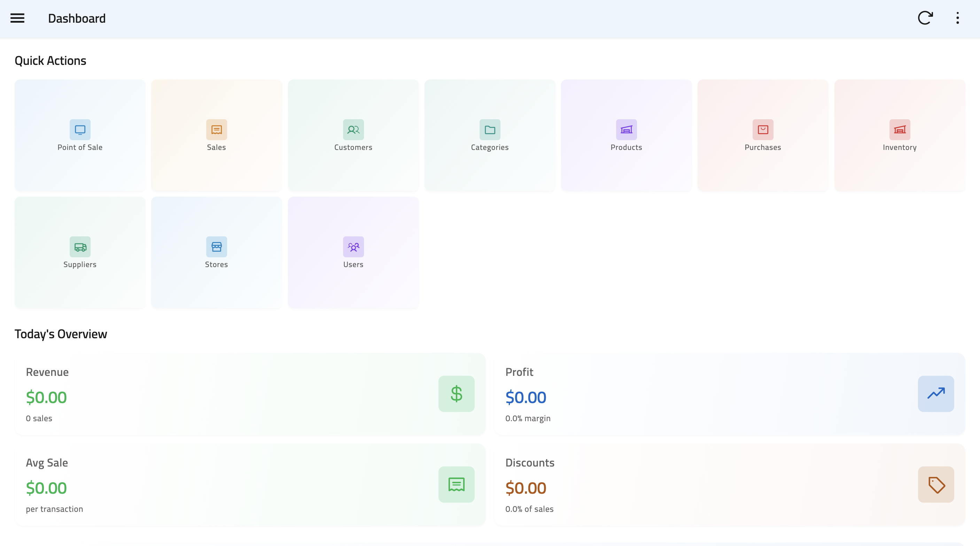Click the Users group icon
This screenshot has width=980, height=546.
pyautogui.click(x=353, y=247)
